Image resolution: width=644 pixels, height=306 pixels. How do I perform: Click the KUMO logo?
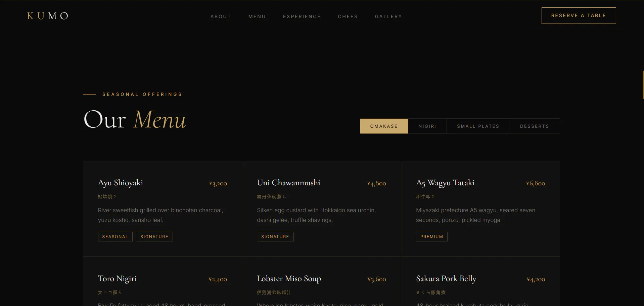pyautogui.click(x=48, y=16)
